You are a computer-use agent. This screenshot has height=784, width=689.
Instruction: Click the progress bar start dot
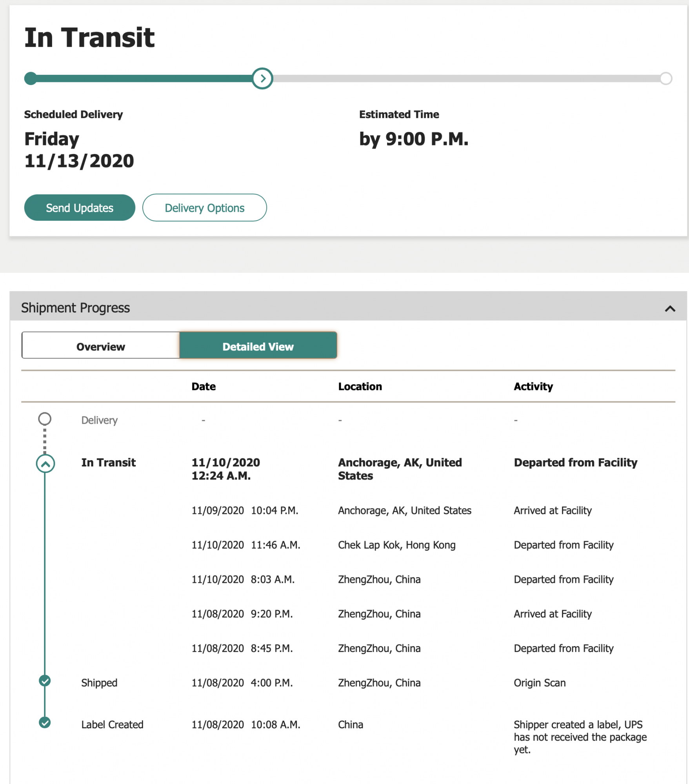[x=31, y=78]
